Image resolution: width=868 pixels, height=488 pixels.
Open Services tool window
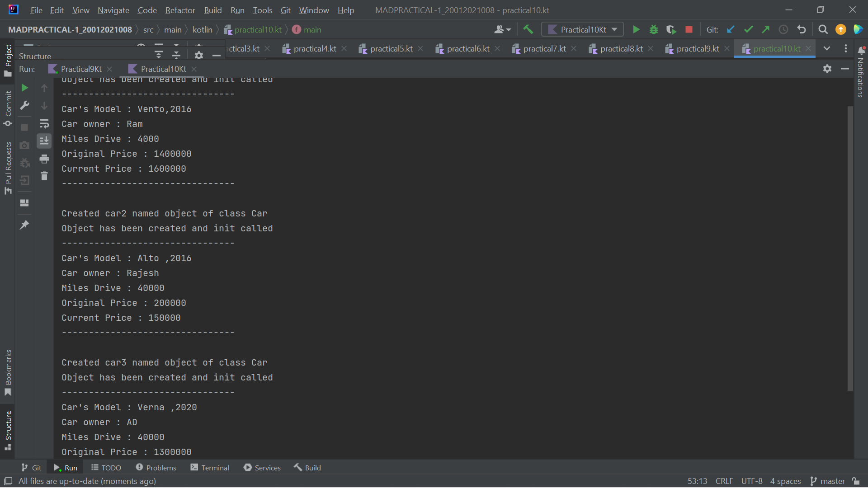tap(262, 468)
